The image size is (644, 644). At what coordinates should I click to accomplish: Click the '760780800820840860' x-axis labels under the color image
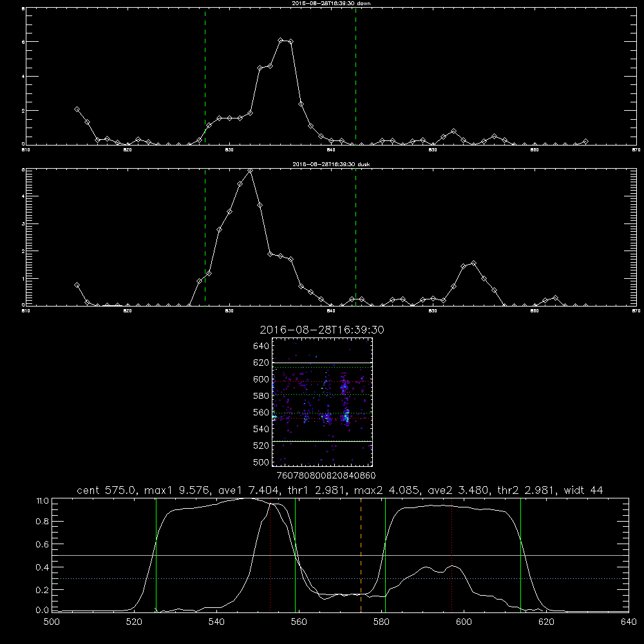click(x=327, y=476)
